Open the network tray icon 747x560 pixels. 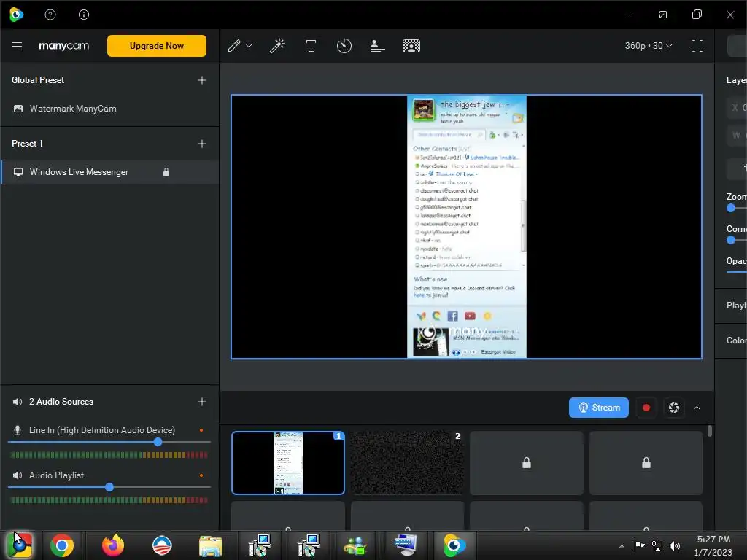pos(657,546)
